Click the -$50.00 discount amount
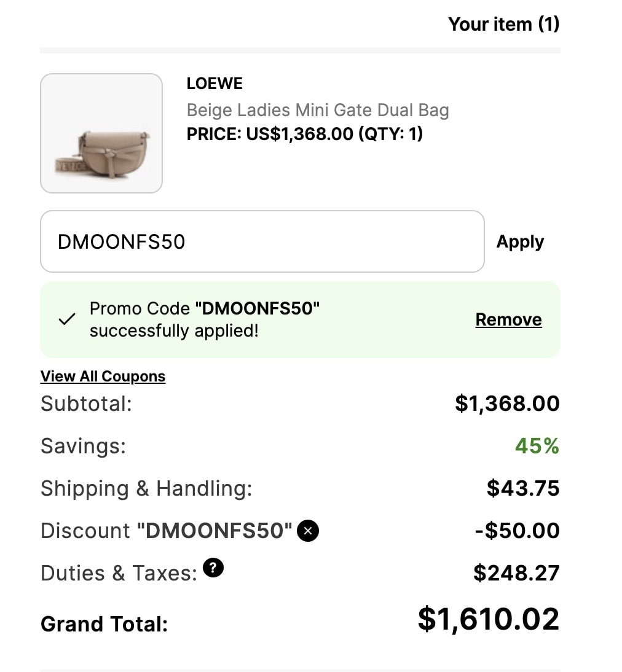622x672 pixels. 518,531
